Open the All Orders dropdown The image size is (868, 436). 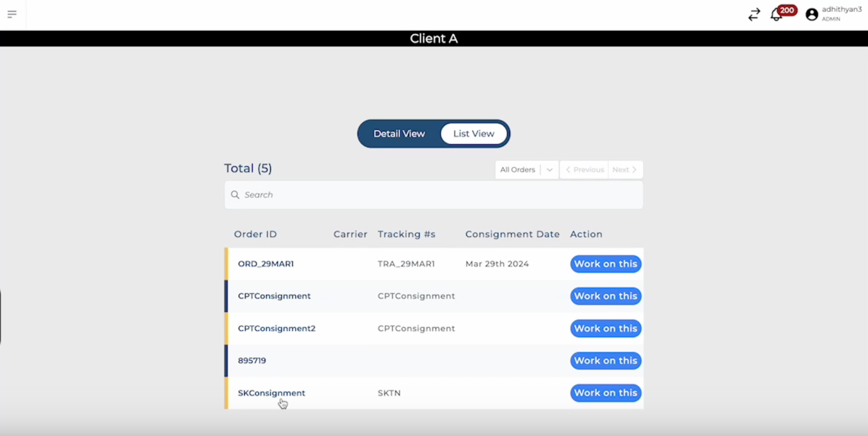518,170
